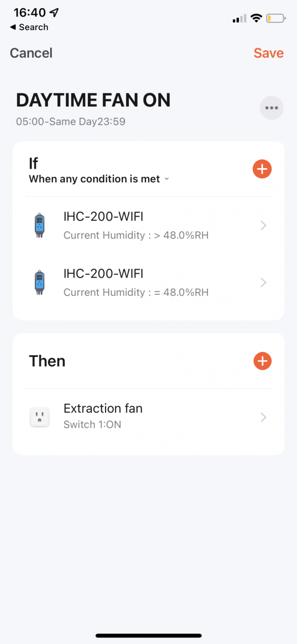297x644 pixels.
Task: Save the automation
Action: click(x=268, y=53)
